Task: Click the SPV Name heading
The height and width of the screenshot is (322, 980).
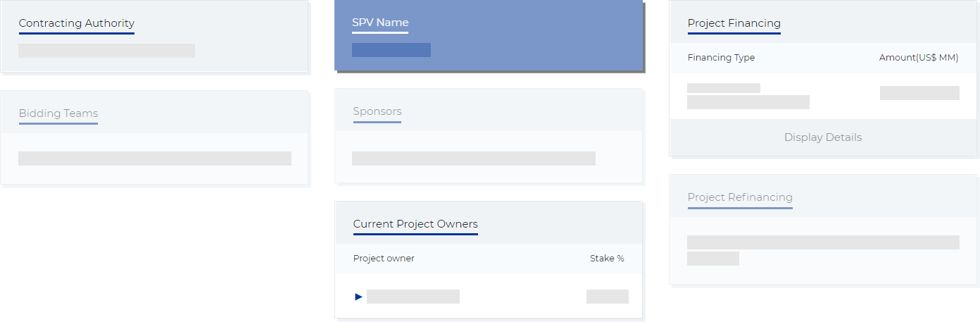Action: pyautogui.click(x=380, y=23)
